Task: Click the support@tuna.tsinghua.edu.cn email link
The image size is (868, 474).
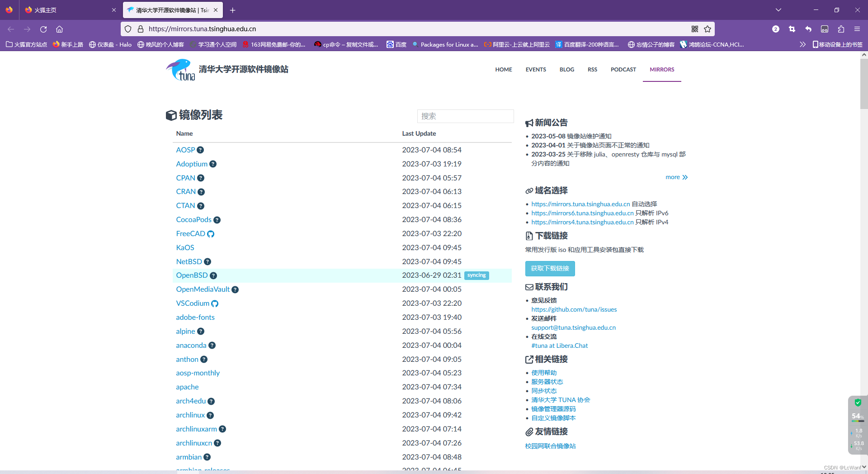Action: tap(573, 328)
